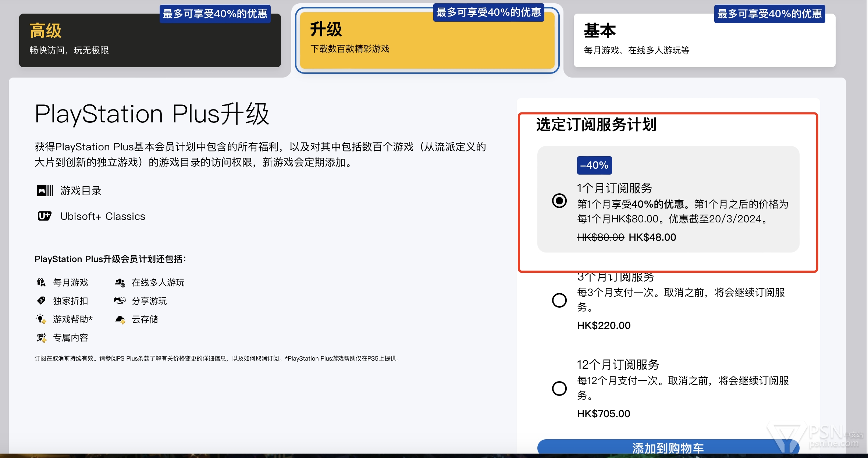Click the Ubisoft+ Classics label text
Image resolution: width=868 pixels, height=458 pixels.
coord(103,216)
